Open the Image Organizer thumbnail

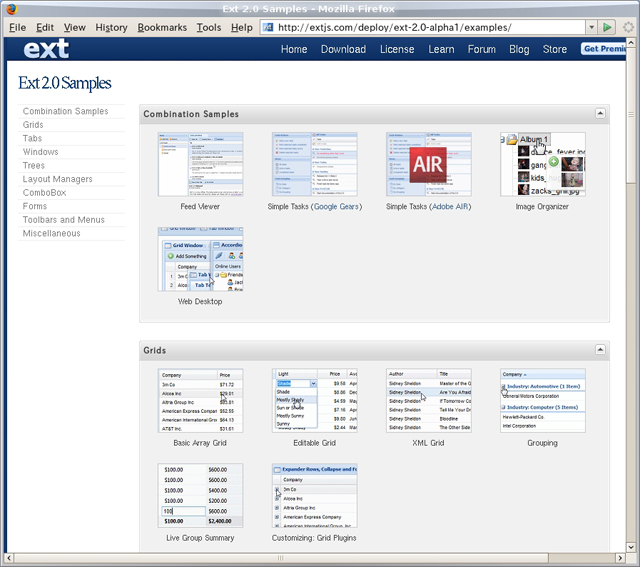(x=543, y=164)
